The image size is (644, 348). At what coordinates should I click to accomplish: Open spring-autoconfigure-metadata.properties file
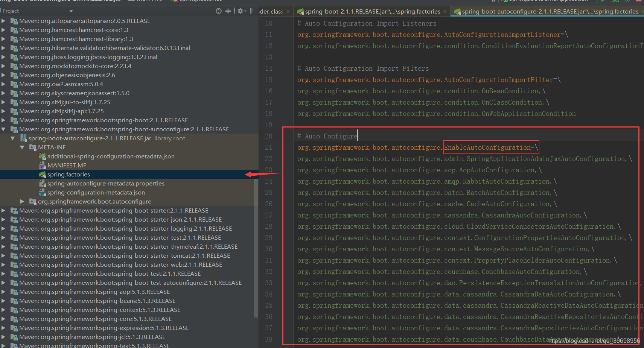click(x=106, y=183)
